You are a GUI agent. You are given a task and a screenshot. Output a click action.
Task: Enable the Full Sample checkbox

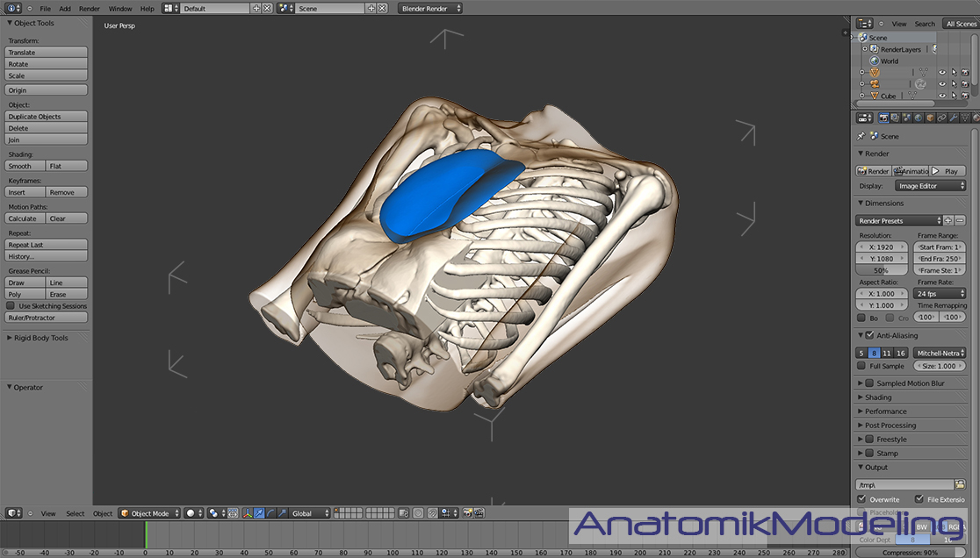tap(862, 366)
